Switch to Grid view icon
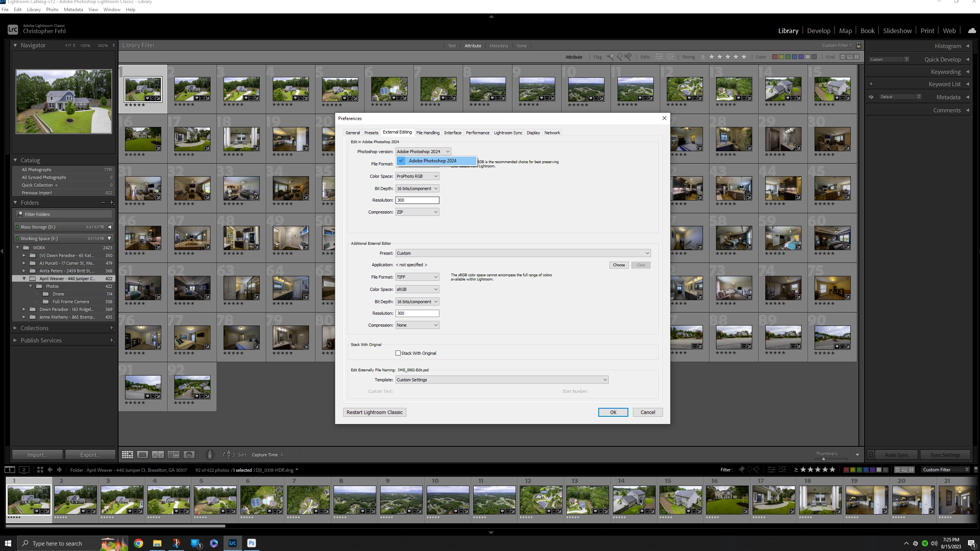 (x=127, y=454)
